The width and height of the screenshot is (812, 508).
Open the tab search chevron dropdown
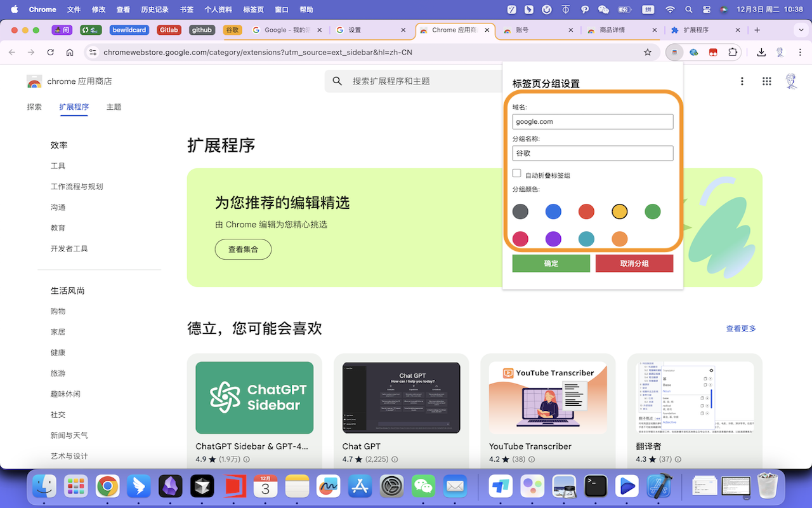click(x=801, y=30)
